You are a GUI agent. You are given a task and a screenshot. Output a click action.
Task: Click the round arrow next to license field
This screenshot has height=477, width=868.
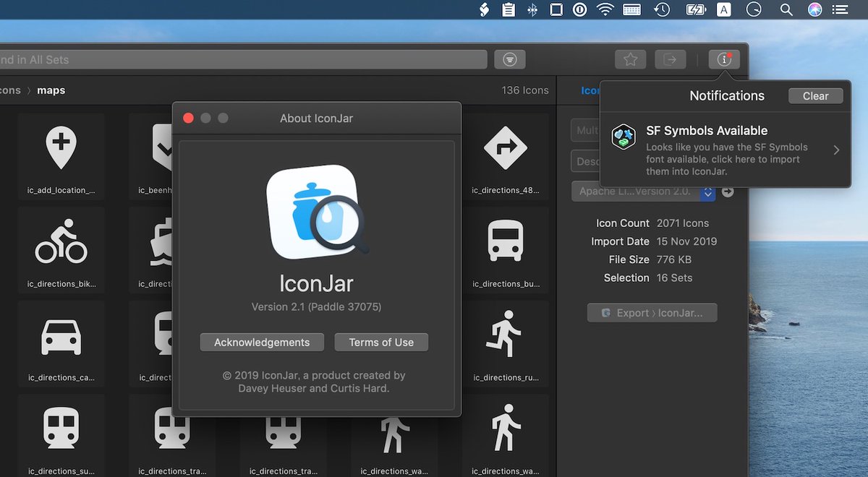[x=728, y=192]
